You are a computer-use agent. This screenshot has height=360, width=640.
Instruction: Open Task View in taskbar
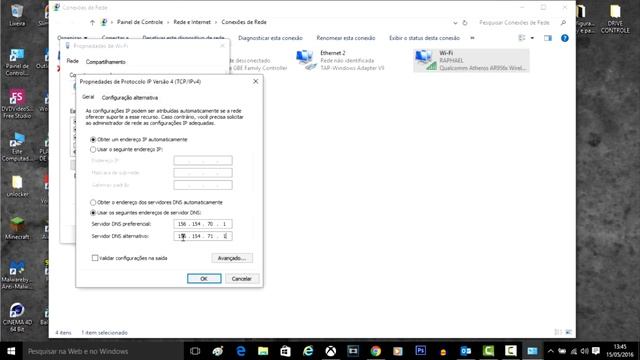(x=195, y=351)
